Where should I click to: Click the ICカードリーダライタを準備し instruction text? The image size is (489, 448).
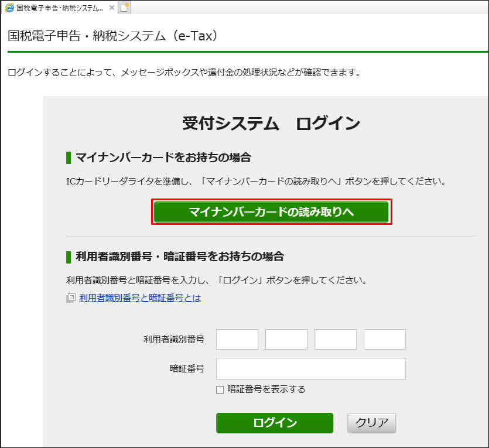point(257,181)
